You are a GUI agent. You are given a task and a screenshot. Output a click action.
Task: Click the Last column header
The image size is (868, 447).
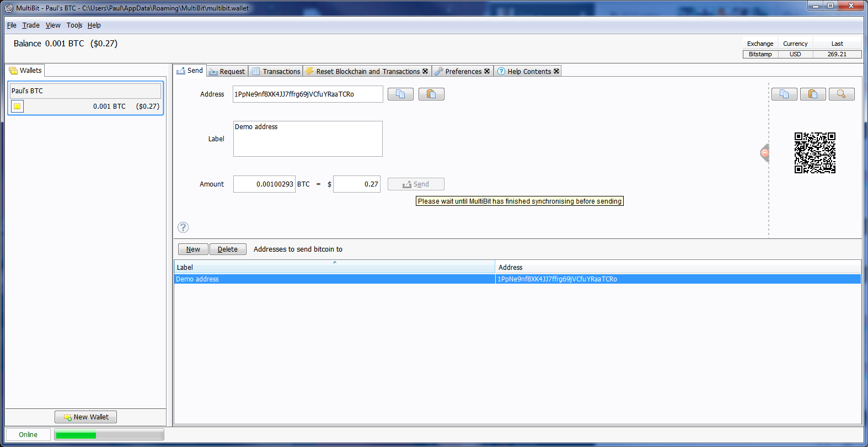pos(837,44)
